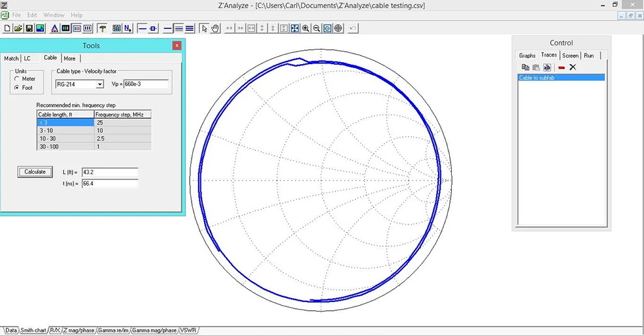Screen dimensions: 644x336
Task: Open the data table grid icon
Action: point(117,28)
